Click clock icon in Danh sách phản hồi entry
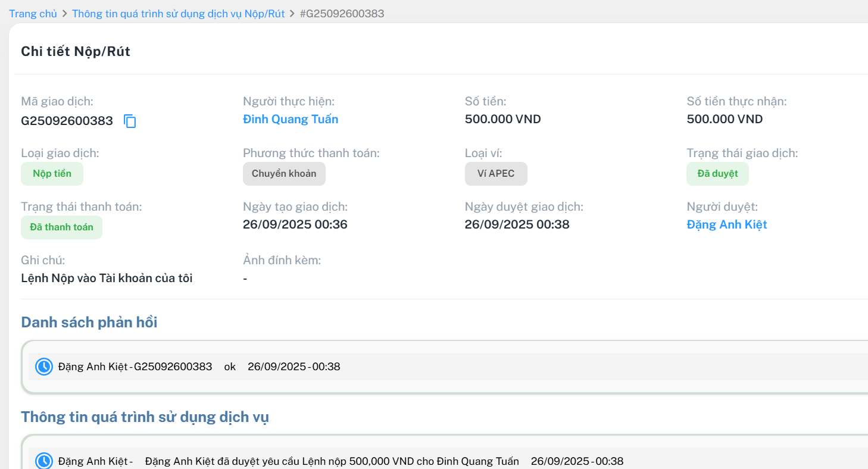 click(x=44, y=367)
